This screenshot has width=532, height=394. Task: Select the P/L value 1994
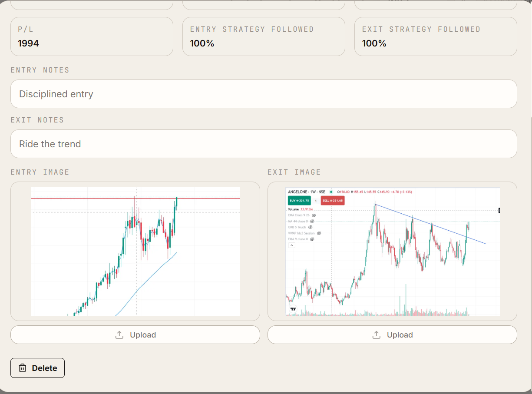(28, 43)
